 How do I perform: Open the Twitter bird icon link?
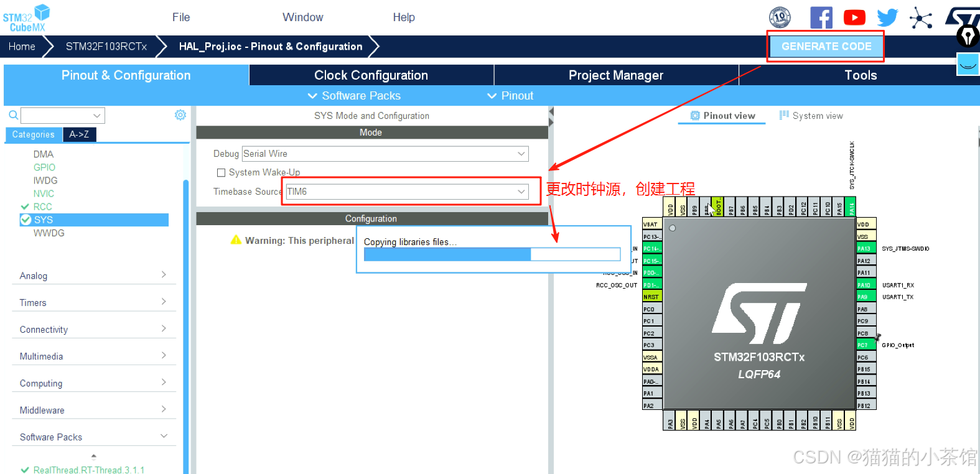pos(887,17)
